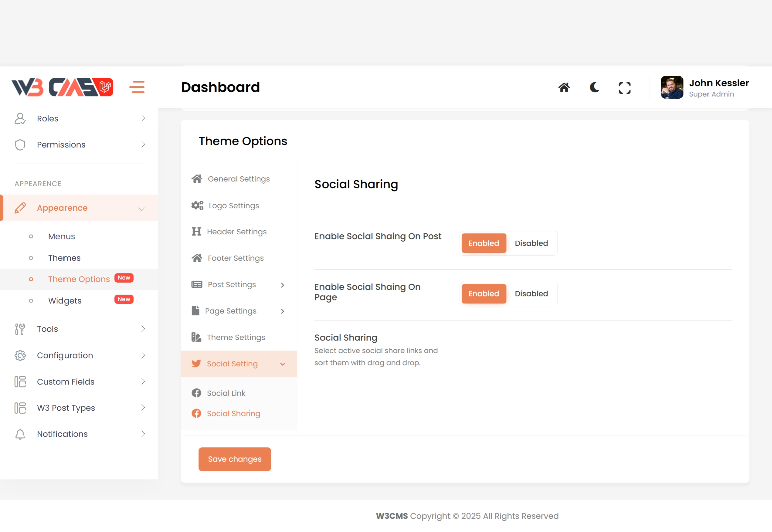Open the Themes sidebar link
Screen dimensions: 772x532
[x=64, y=258]
